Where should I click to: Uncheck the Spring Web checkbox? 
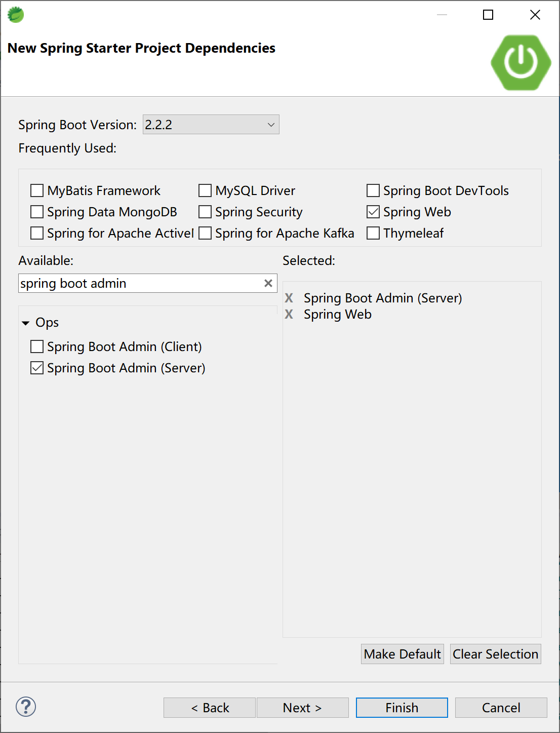pyautogui.click(x=373, y=212)
